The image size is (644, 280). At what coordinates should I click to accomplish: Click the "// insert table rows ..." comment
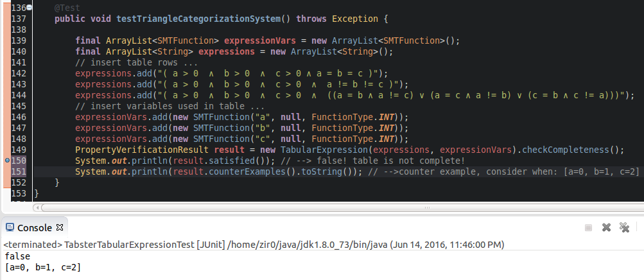[136, 62]
